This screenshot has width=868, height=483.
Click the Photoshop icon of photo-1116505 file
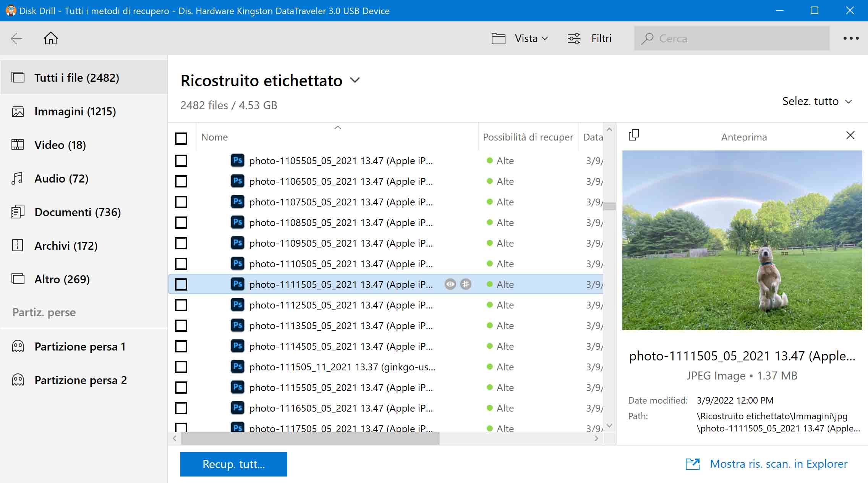237,408
